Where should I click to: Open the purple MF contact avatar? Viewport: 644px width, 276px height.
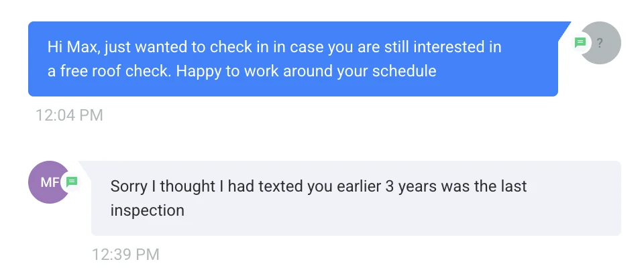[49, 182]
